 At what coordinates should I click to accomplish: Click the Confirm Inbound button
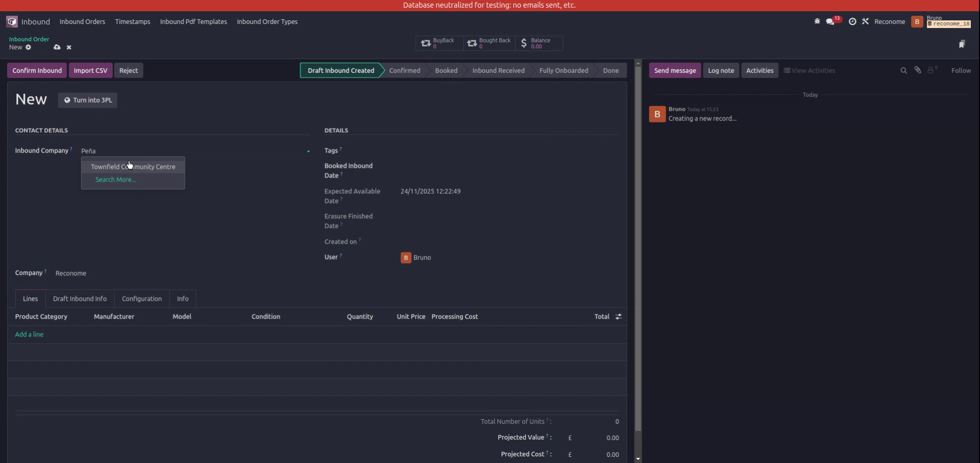tap(36, 70)
